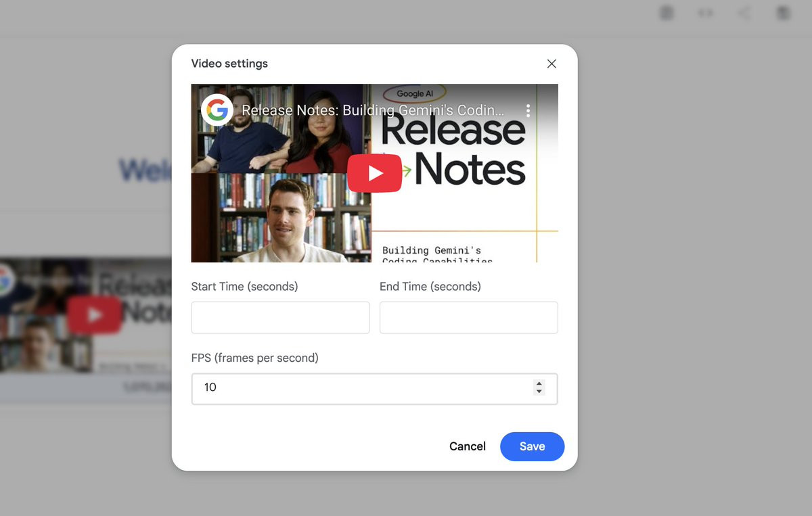Click the Google channel logo on video

tap(217, 110)
